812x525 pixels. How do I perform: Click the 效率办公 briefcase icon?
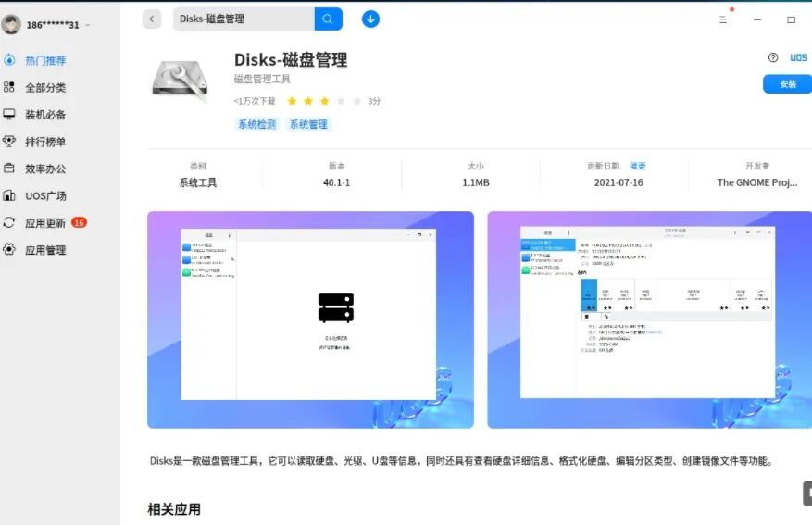pos(9,169)
